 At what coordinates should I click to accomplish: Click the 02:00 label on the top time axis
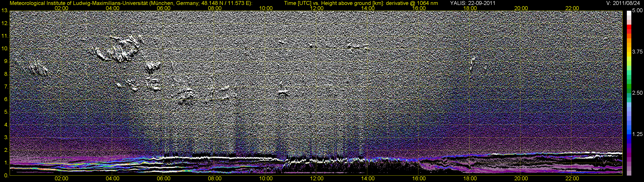61,8
